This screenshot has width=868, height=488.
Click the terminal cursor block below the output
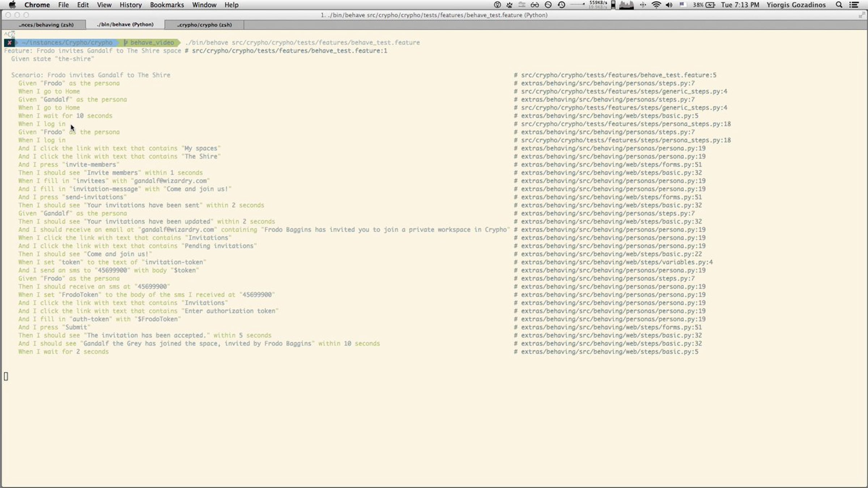6,376
